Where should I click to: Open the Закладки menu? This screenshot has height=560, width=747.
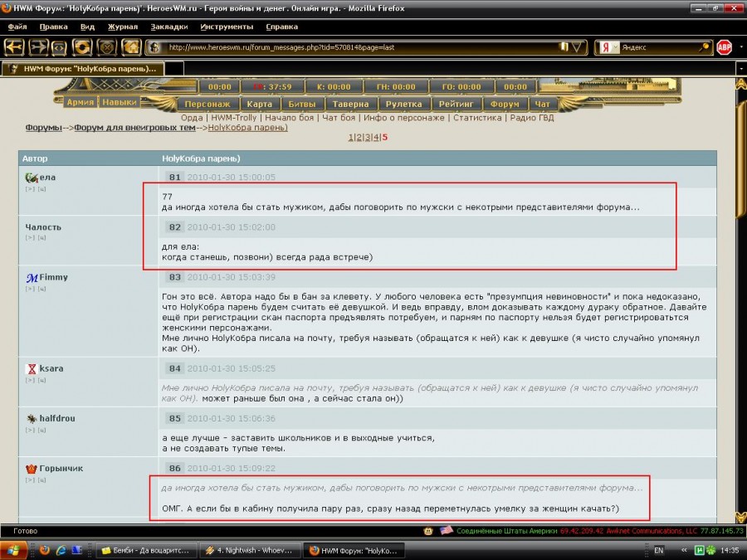(168, 27)
